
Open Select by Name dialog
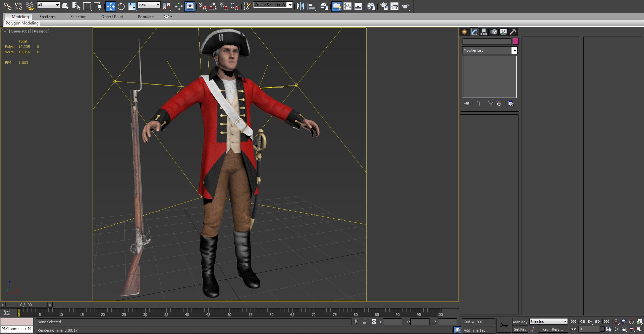(76, 6)
